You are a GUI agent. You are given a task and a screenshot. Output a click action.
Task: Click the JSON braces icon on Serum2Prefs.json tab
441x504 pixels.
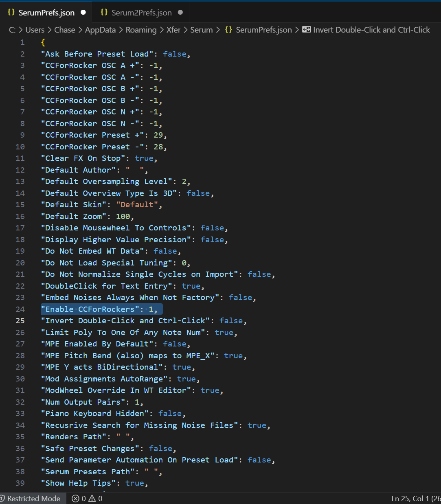click(x=104, y=13)
